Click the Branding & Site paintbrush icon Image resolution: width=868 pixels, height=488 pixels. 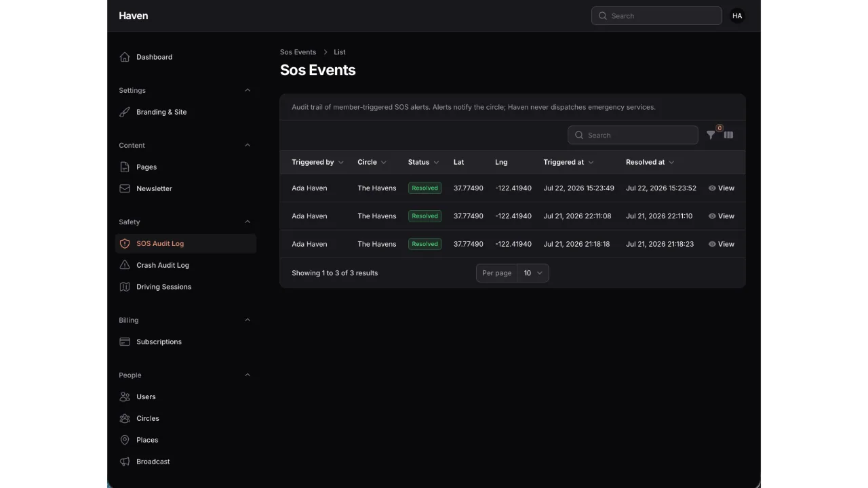pyautogui.click(x=125, y=112)
